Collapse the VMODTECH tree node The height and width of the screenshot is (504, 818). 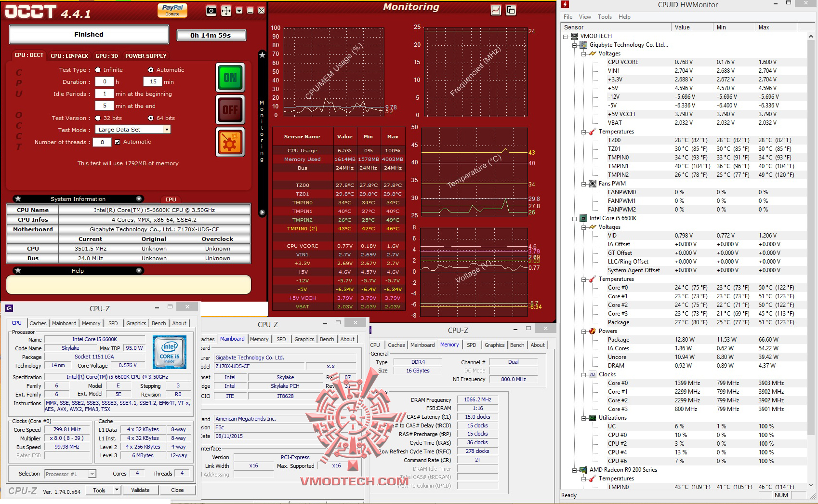pos(566,36)
